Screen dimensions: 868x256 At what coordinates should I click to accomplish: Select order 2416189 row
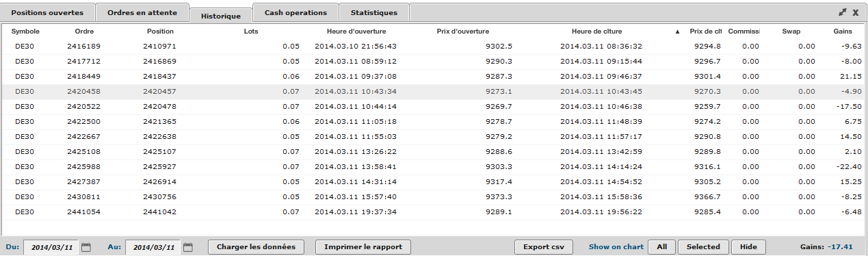[x=434, y=47]
